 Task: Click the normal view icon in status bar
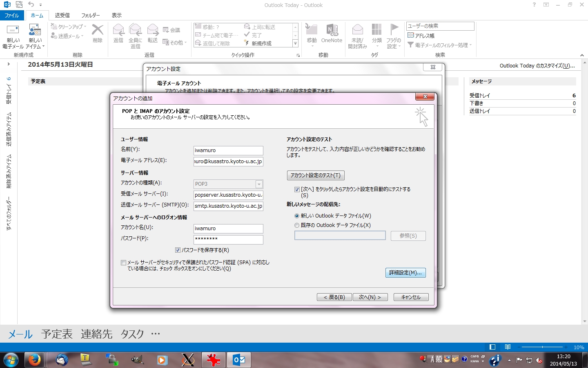pyautogui.click(x=492, y=347)
